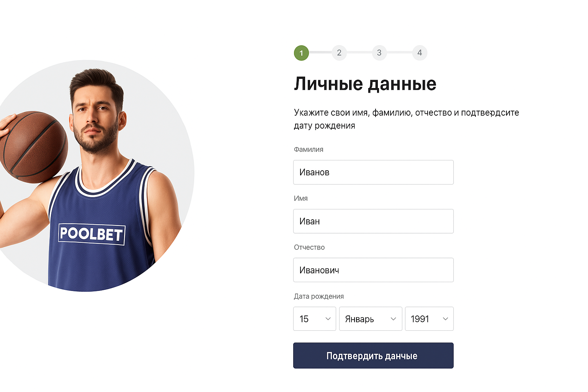This screenshot has width=588, height=392.
Task: Click the chevron arrow beside Январь
Action: pos(393,319)
